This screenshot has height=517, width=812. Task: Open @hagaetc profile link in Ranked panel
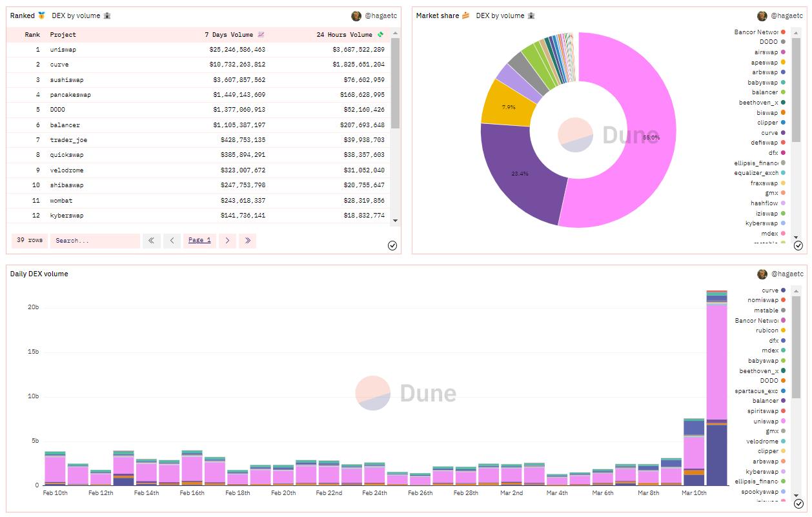point(380,15)
